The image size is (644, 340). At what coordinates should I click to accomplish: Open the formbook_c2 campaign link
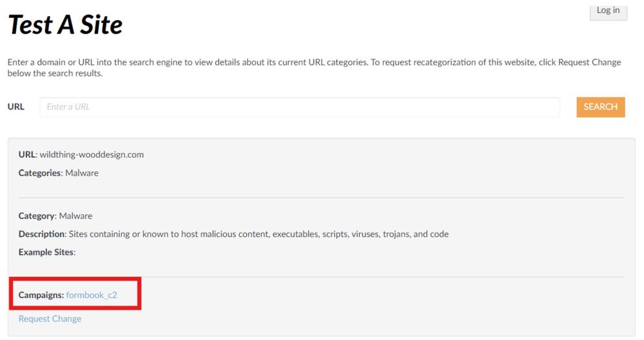[x=92, y=295]
